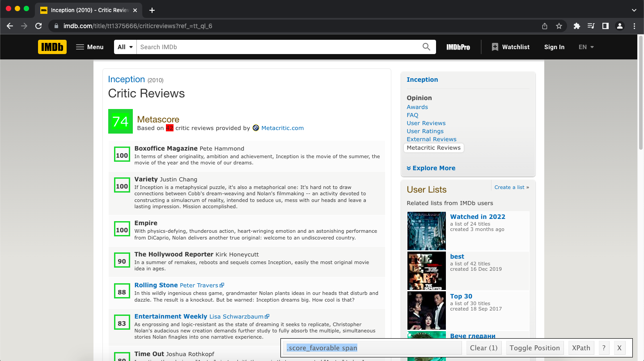Open selector help with the ? button

click(604, 348)
